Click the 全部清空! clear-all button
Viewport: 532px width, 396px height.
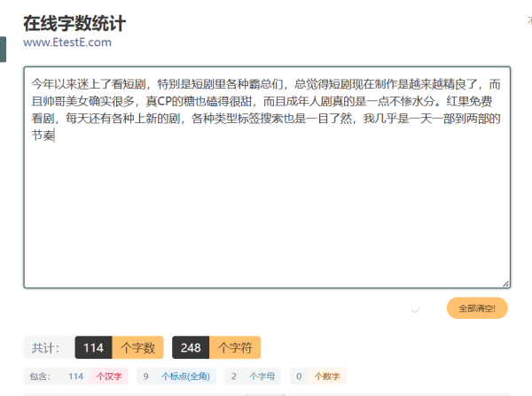tap(477, 308)
